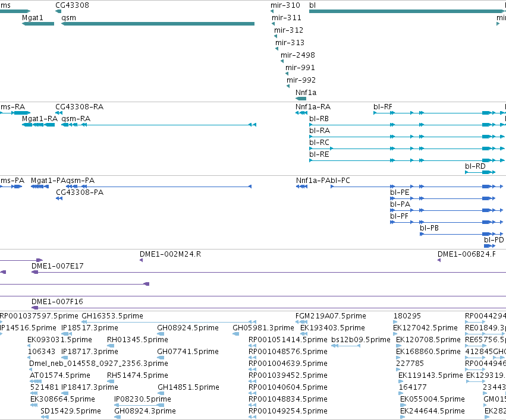Select the Nnf1a-RA transcript label
Image resolution: width=506 pixels, height=420 pixels.
pos(313,107)
